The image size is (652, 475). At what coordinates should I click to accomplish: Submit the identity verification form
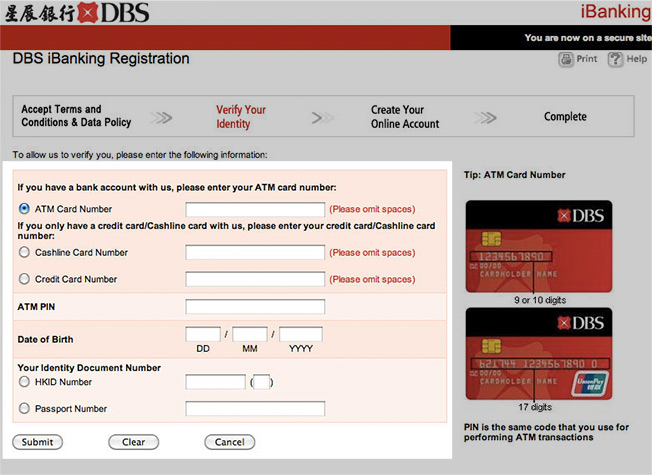(x=37, y=442)
